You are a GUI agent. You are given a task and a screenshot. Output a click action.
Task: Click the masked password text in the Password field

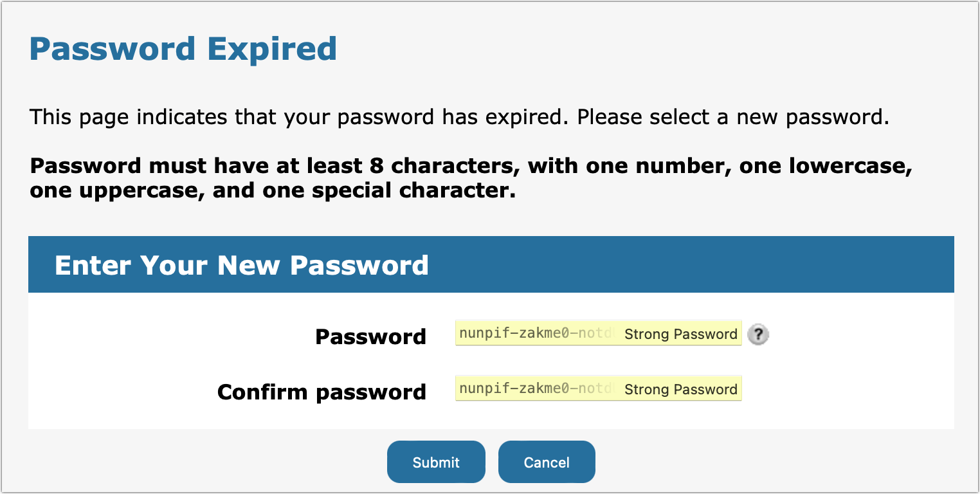click(514, 334)
